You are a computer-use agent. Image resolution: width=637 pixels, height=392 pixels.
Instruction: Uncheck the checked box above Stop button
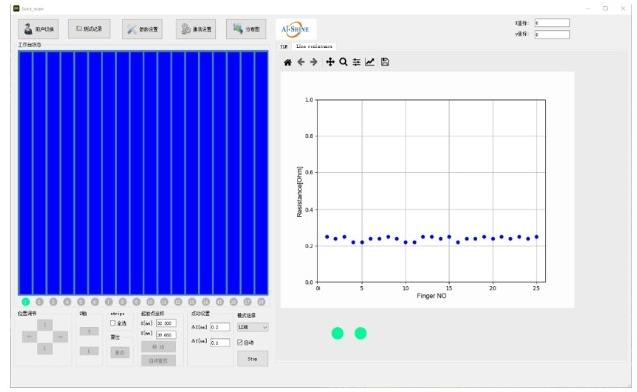[240, 342]
